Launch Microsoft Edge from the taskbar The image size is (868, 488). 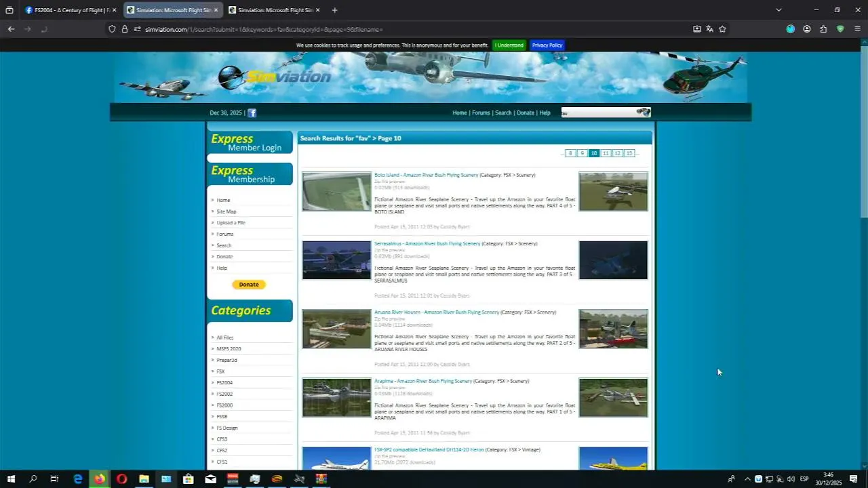78,479
